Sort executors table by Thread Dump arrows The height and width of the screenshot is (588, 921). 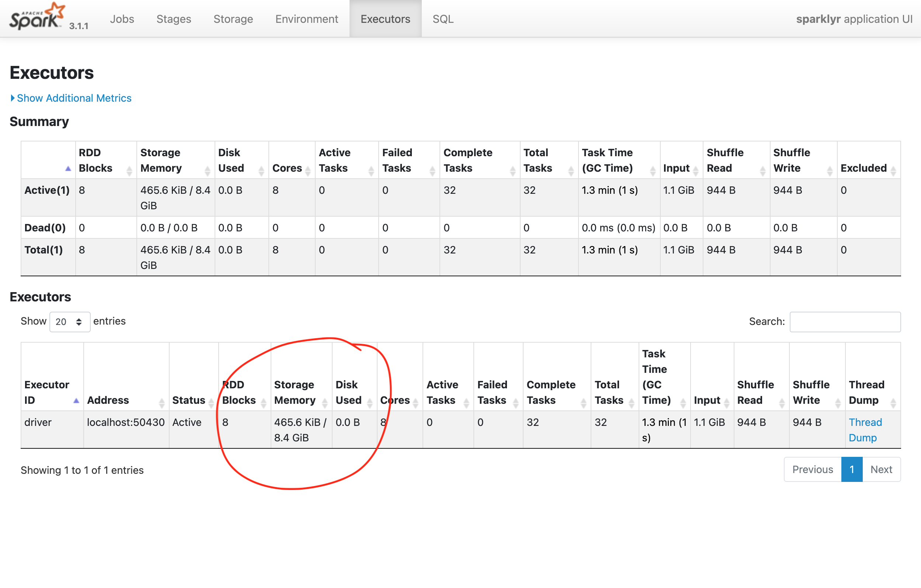click(893, 403)
